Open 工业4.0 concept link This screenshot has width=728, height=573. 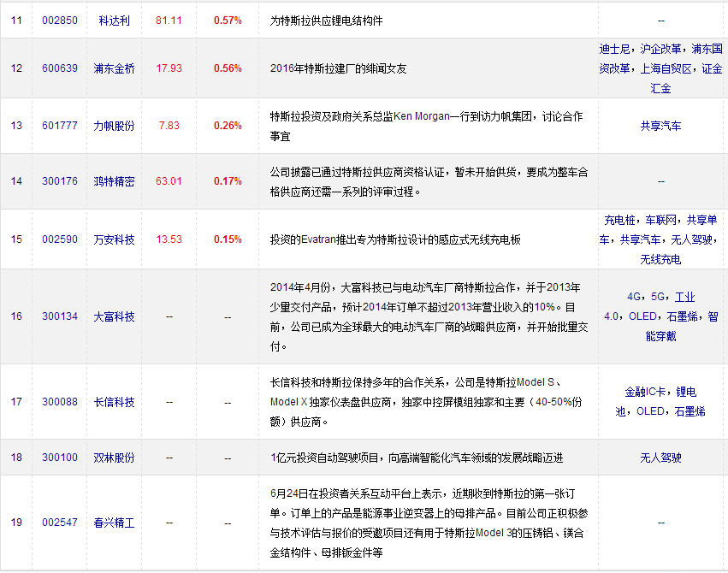click(x=648, y=307)
